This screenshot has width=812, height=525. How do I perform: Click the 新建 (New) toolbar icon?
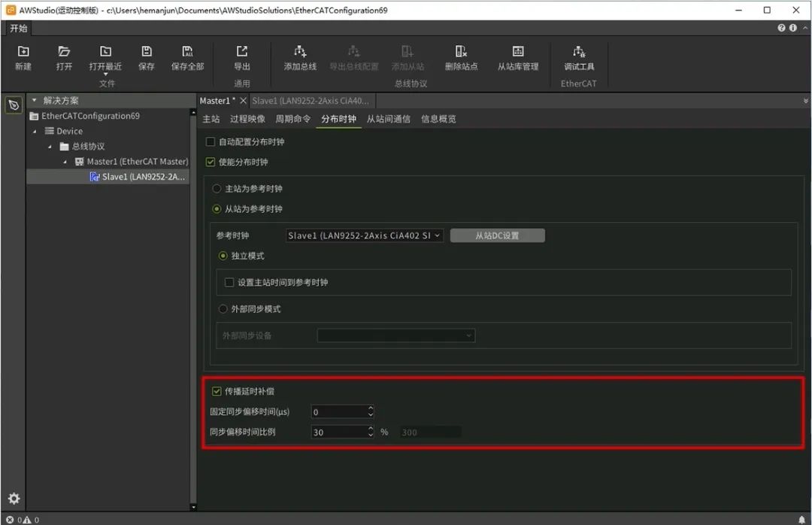coord(23,52)
